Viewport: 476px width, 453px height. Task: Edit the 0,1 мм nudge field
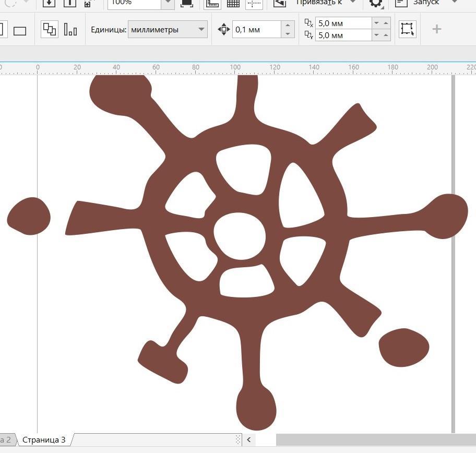coord(256,29)
